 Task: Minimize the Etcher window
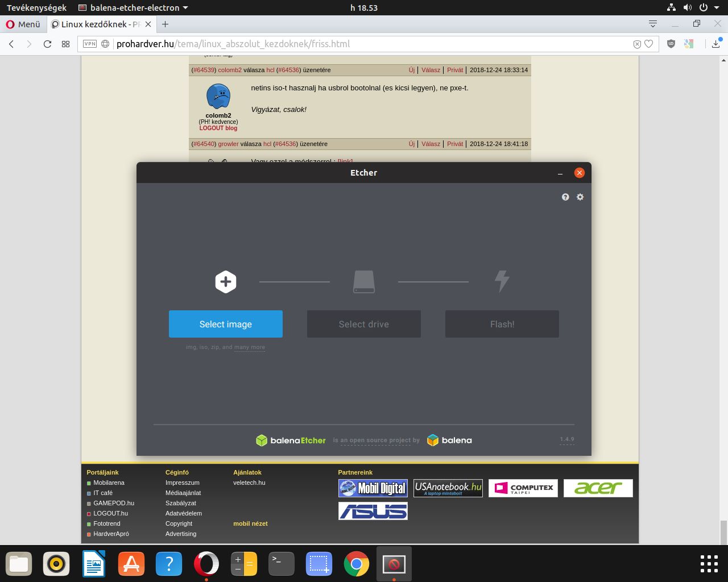pos(560,173)
